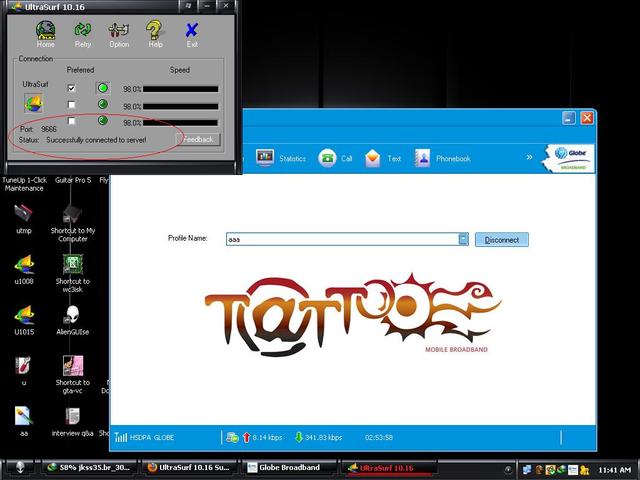The width and height of the screenshot is (640, 480).
Task: Click the third server speed bar
Action: click(x=180, y=122)
